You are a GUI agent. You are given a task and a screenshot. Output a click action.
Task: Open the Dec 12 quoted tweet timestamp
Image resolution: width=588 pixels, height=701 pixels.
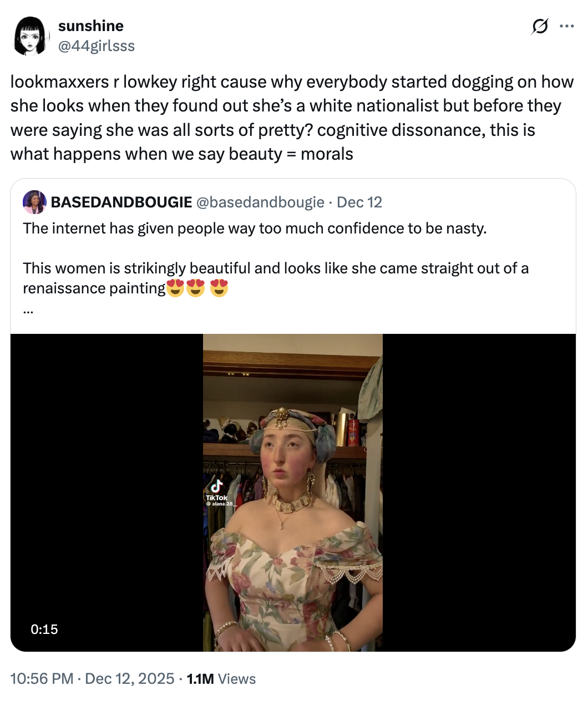[x=359, y=202]
